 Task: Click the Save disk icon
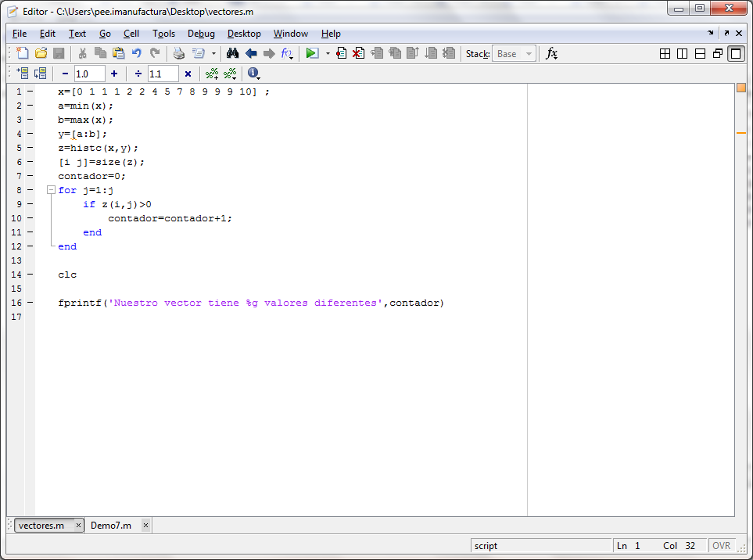(x=59, y=53)
